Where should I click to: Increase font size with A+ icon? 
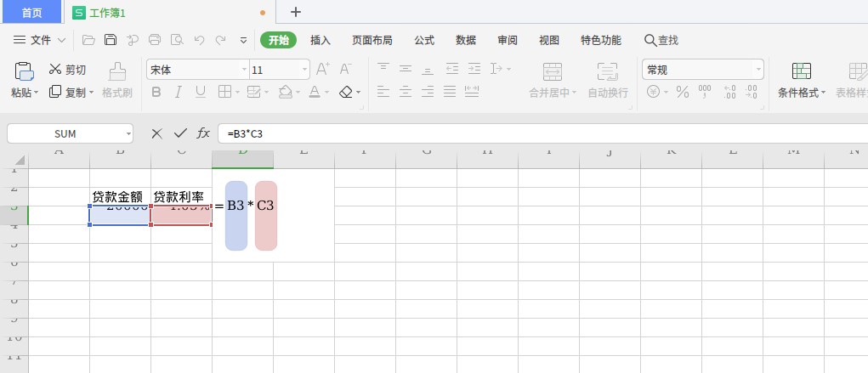tap(323, 69)
